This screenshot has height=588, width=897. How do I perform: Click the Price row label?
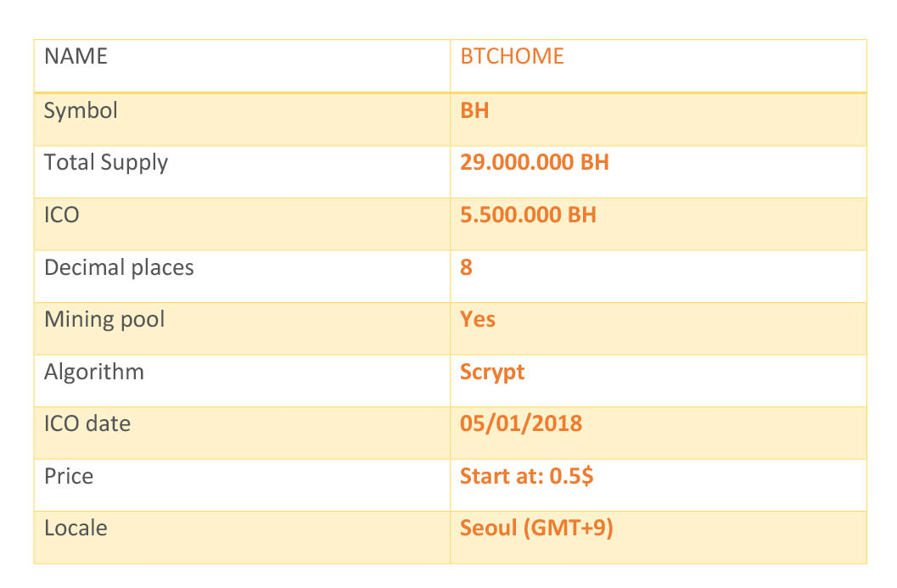coord(69,477)
